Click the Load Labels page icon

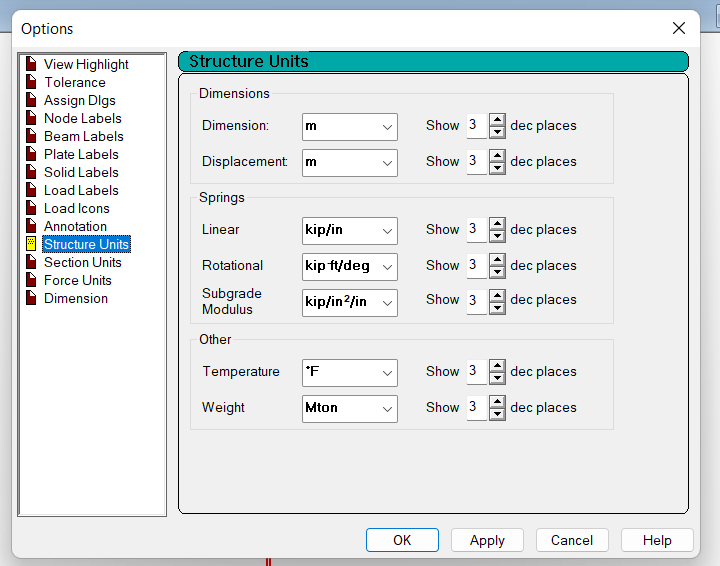click(x=31, y=189)
